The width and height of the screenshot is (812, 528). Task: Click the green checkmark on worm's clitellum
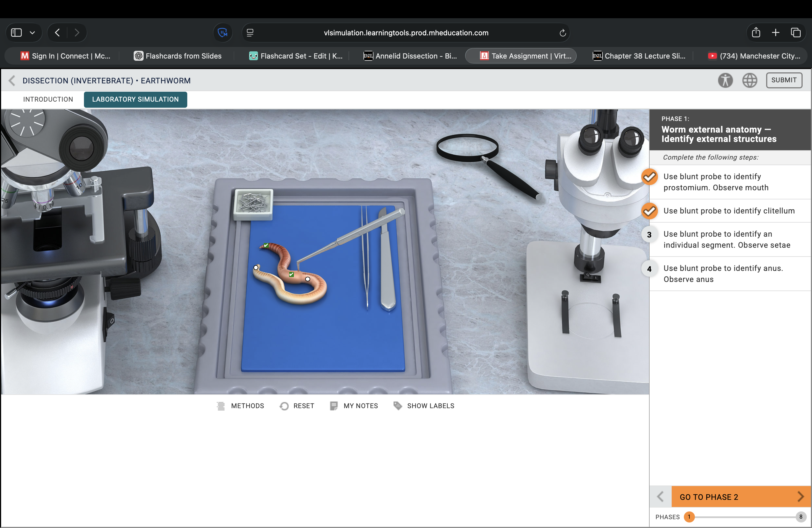[x=291, y=274]
